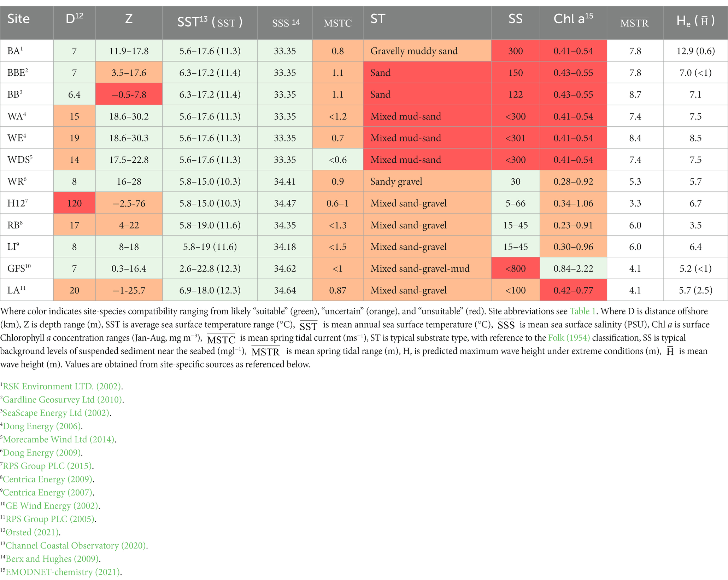The width and height of the screenshot is (728, 580).
Task: Click the Chl a column header
Action: click(573, 23)
